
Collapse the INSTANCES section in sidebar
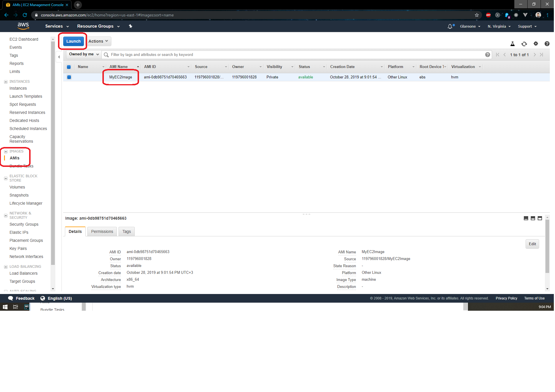6,82
